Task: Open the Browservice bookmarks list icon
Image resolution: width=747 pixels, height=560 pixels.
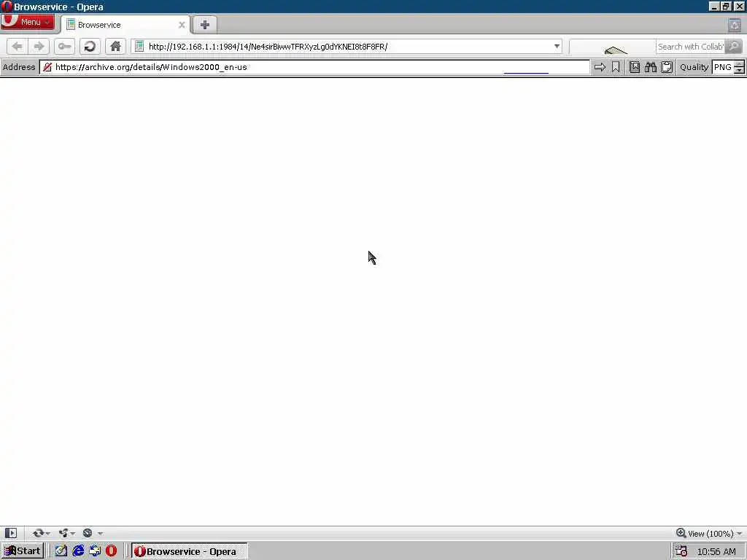Action: coord(635,67)
